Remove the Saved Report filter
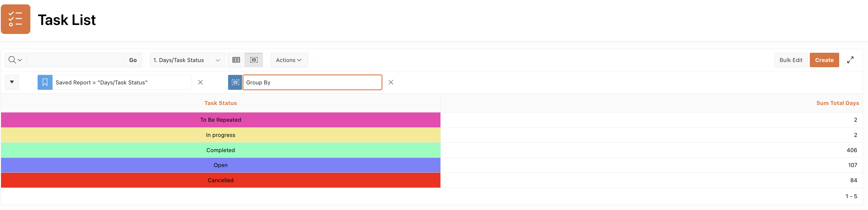 tap(201, 83)
